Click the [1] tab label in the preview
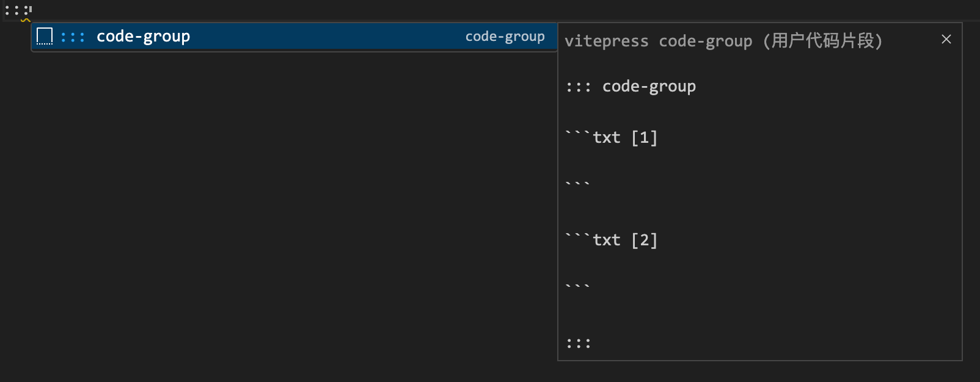 (x=644, y=138)
